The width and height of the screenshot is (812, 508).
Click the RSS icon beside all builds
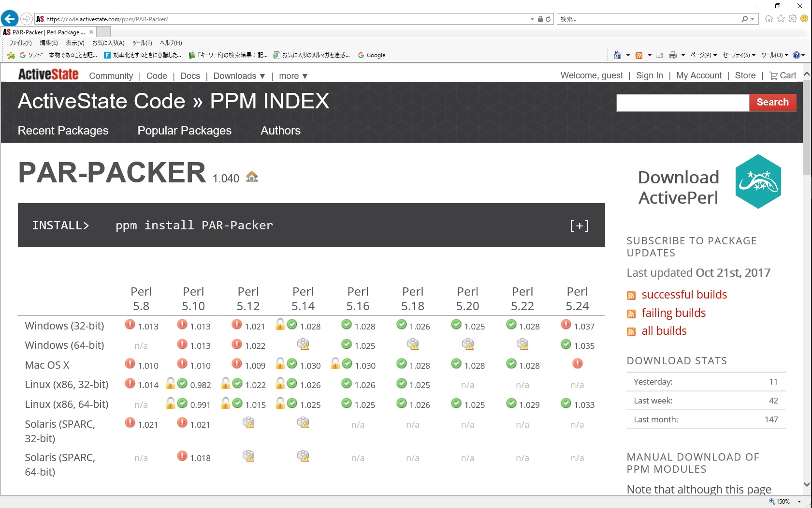point(631,332)
